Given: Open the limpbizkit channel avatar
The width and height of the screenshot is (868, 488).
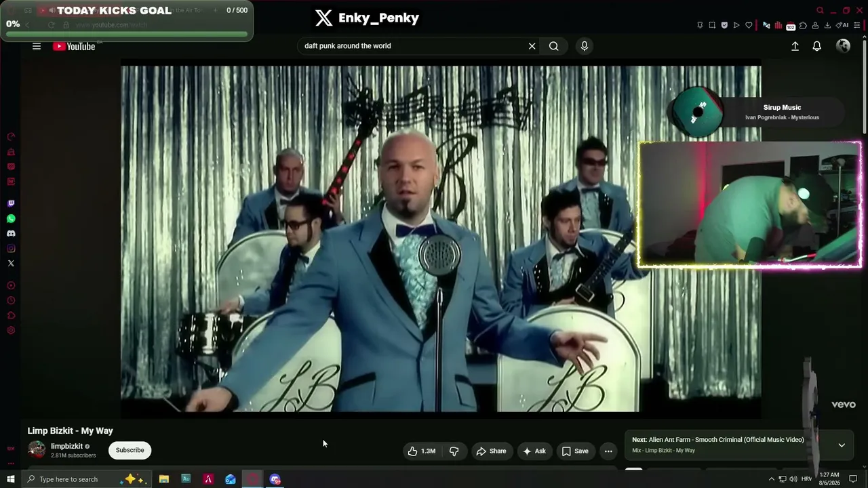Looking at the screenshot, I should click(x=37, y=449).
